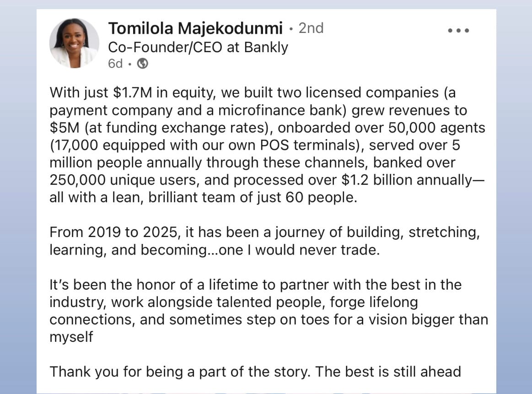The width and height of the screenshot is (532, 394).
Task: Click the word "myself" in the post
Action: click(71, 337)
